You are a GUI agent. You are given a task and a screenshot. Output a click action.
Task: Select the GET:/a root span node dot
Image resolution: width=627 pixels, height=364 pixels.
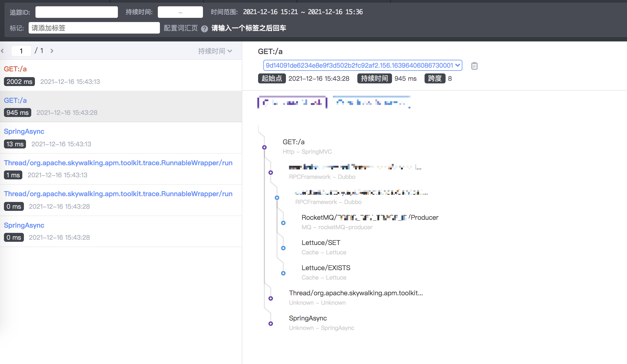tap(264, 147)
